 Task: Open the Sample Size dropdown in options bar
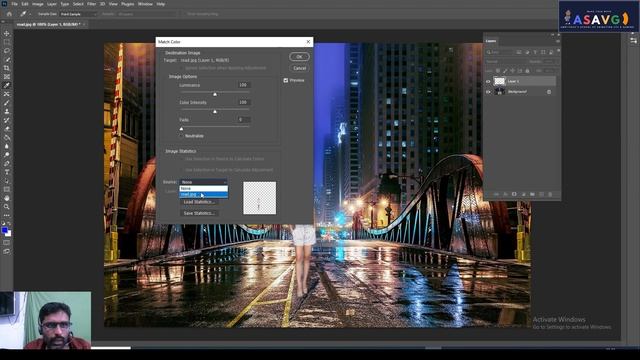[x=78, y=14]
